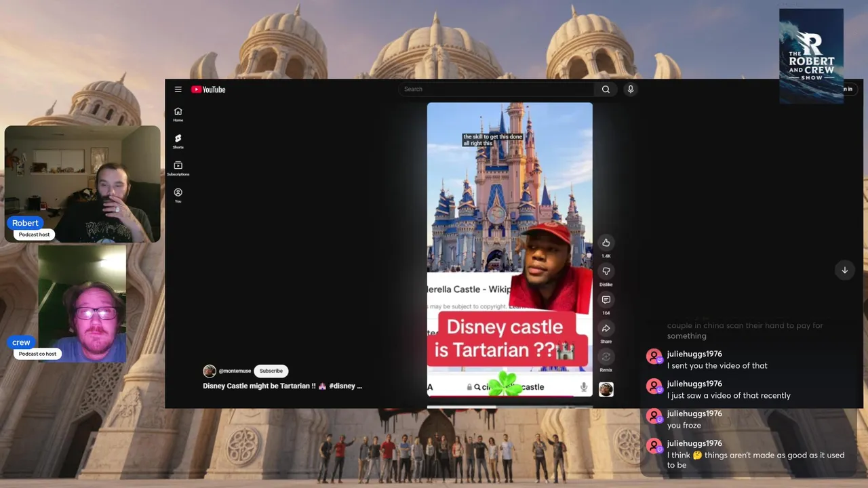Image resolution: width=868 pixels, height=488 pixels.
Task: Open the You page in sidebar
Action: [178, 195]
